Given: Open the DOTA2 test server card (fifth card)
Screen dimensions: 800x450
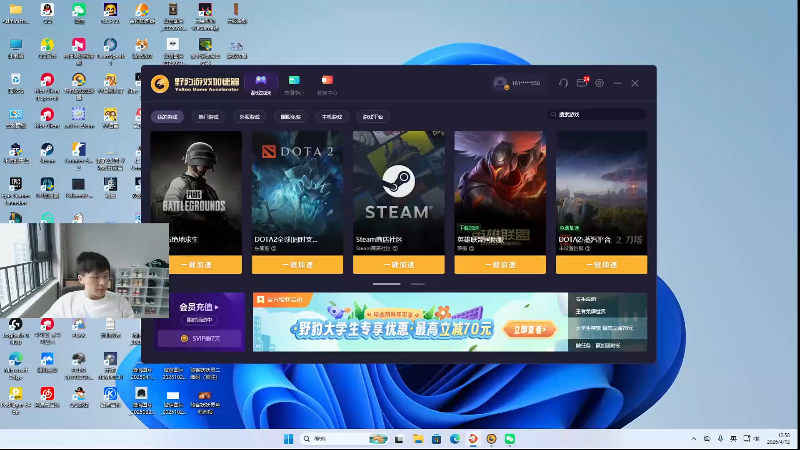Looking at the screenshot, I should coord(602,193).
